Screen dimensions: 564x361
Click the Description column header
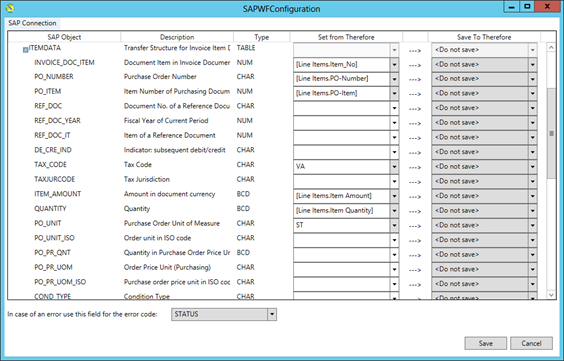(x=177, y=37)
